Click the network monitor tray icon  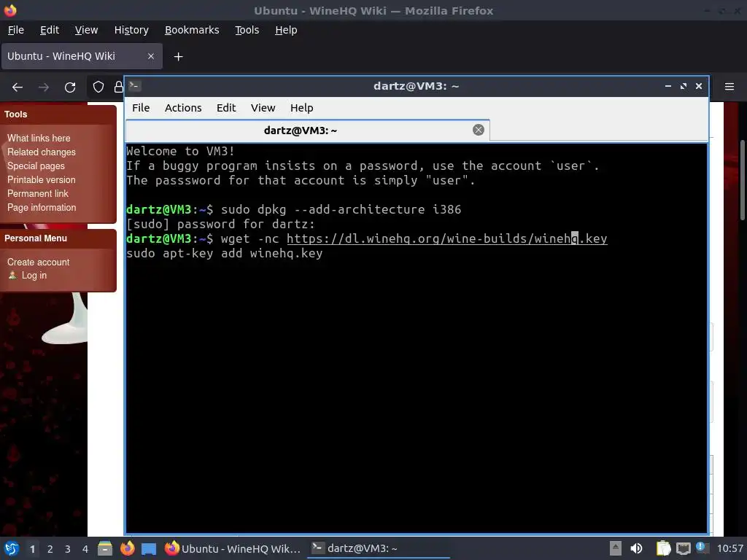point(683,548)
